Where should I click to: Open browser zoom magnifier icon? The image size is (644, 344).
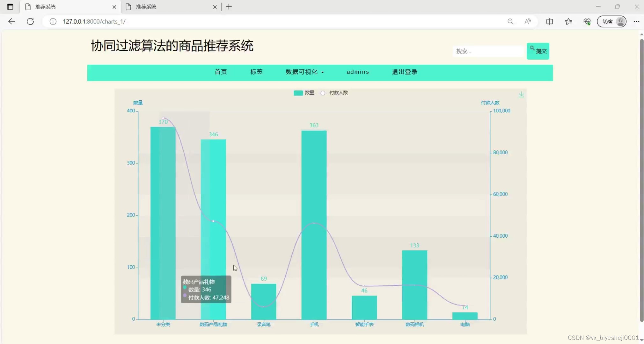click(510, 21)
